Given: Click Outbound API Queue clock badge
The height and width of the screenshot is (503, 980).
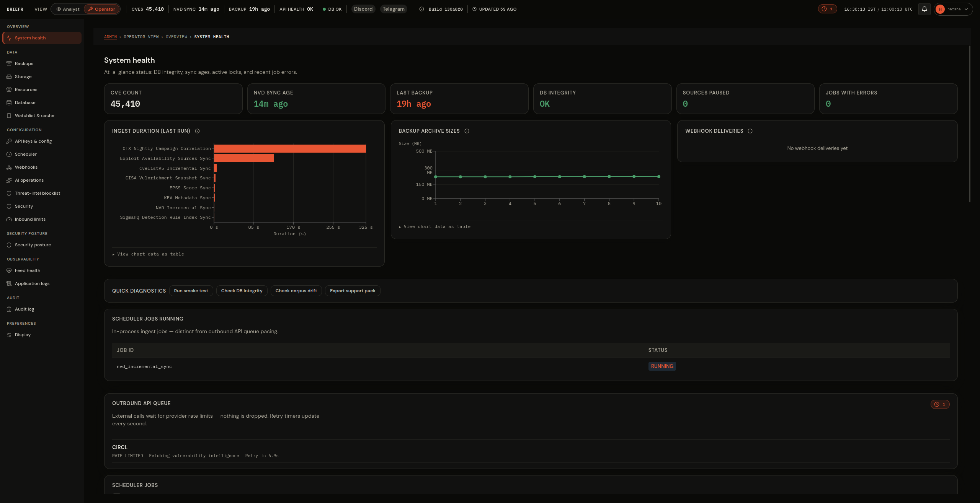Looking at the screenshot, I should pos(940,404).
